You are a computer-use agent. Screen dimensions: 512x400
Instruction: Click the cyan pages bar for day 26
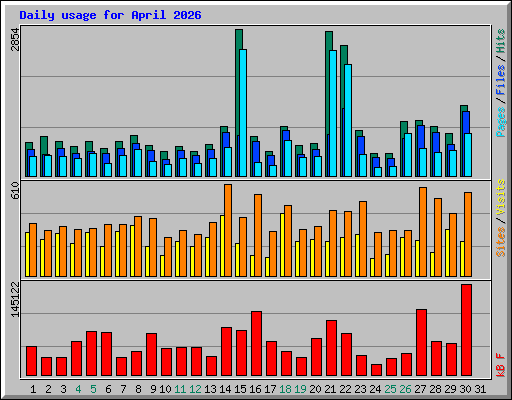[408, 155]
